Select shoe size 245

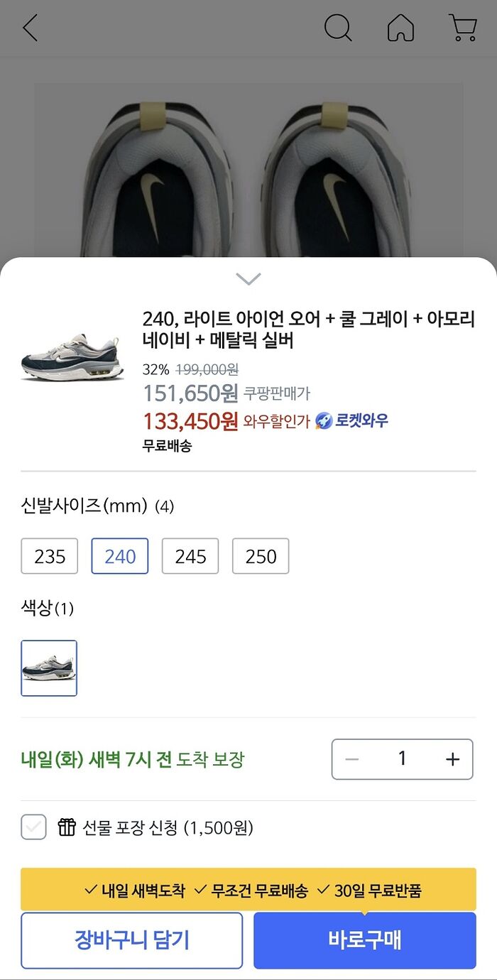pos(190,556)
